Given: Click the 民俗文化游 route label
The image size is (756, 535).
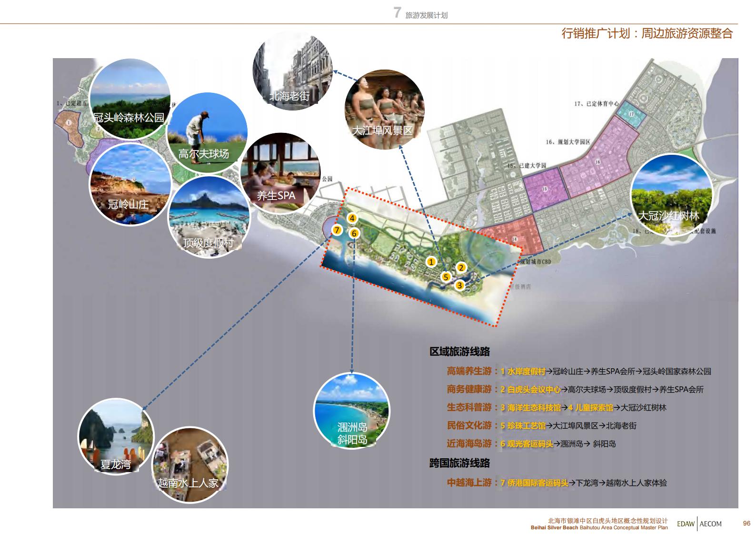Looking at the screenshot, I should (x=469, y=425).
